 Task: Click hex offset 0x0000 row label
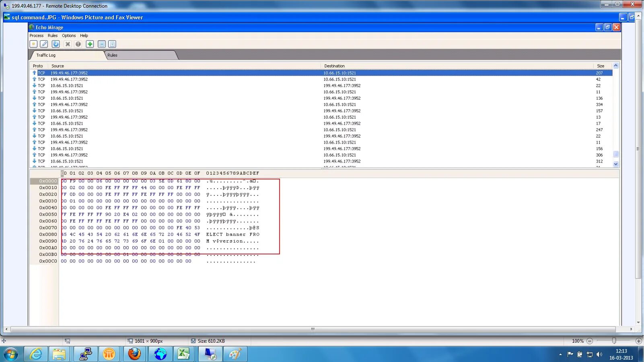click(x=48, y=181)
